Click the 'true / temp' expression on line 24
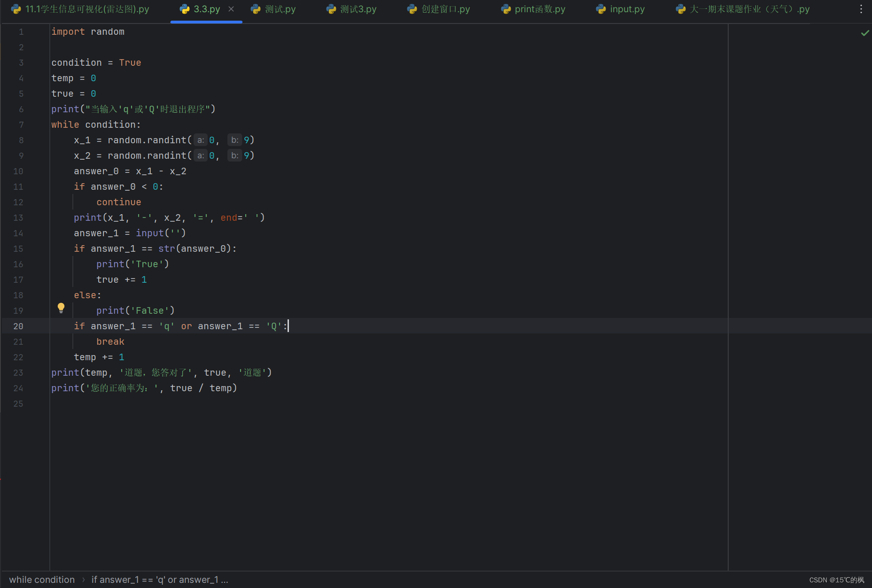Screen dimensions: 872x588 (201, 388)
